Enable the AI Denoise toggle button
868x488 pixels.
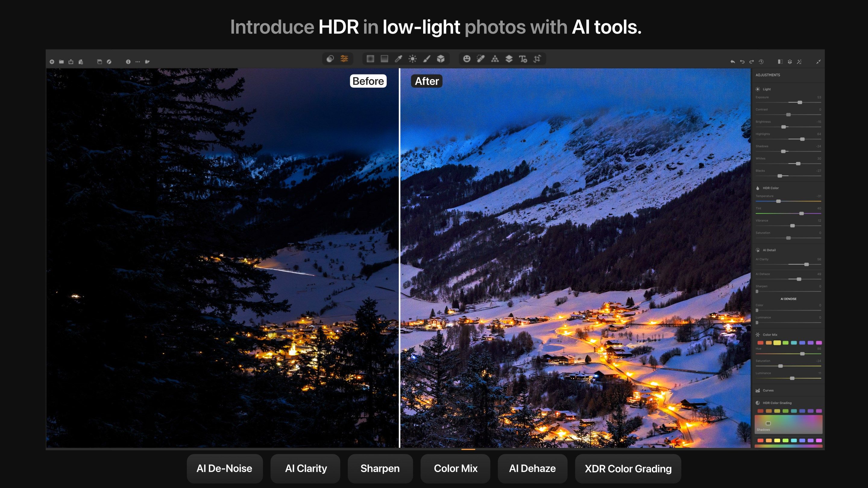click(x=788, y=298)
